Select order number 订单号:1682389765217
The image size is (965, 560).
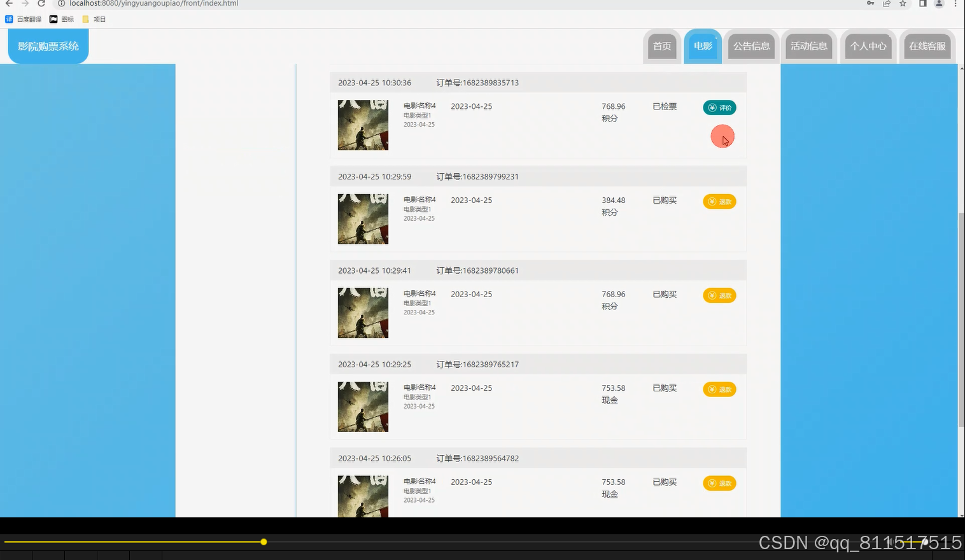(x=477, y=365)
